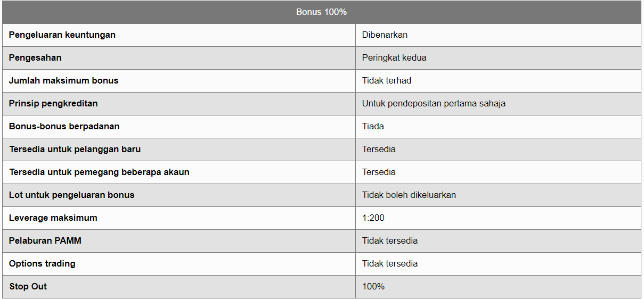
Task: Click the Dibenarkan value cell
Action: tap(498, 35)
